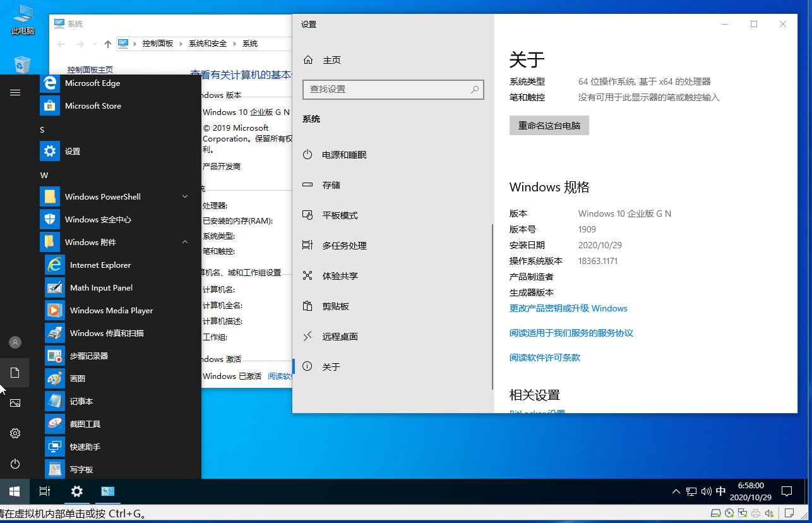The image size is (812, 523).
Task: Open the taskbar clock and date
Action: [x=750, y=491]
